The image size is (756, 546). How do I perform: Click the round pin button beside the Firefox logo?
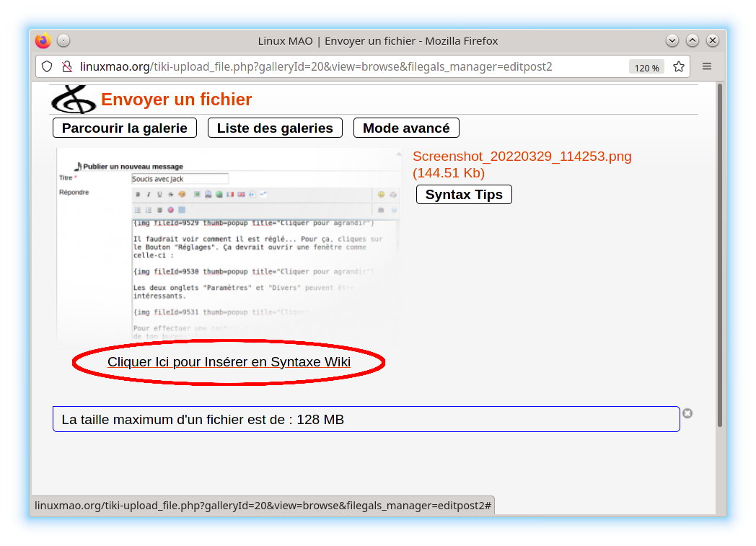(63, 40)
